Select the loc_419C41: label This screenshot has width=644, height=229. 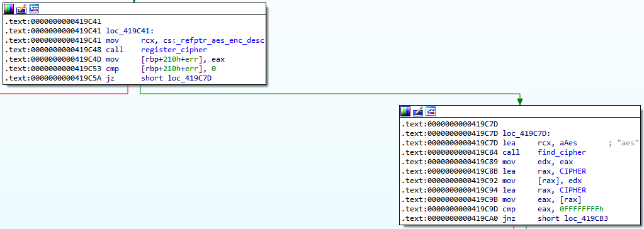point(130,31)
